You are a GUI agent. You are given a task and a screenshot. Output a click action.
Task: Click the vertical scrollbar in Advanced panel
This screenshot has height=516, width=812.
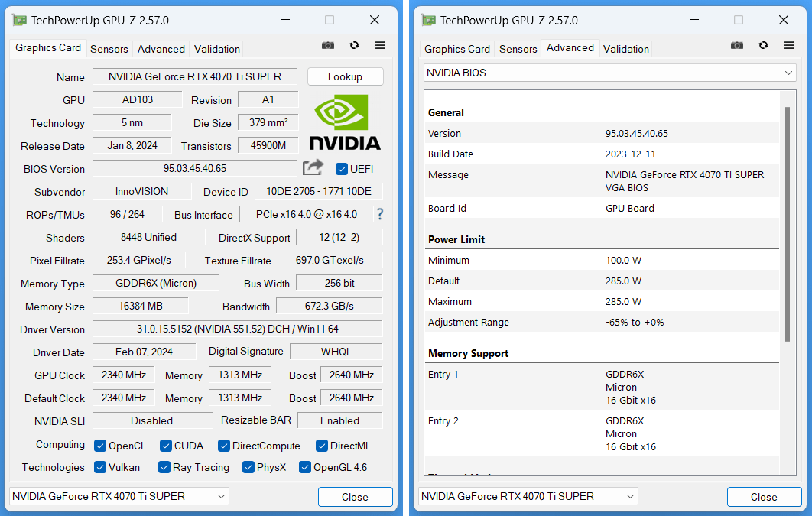(788, 224)
